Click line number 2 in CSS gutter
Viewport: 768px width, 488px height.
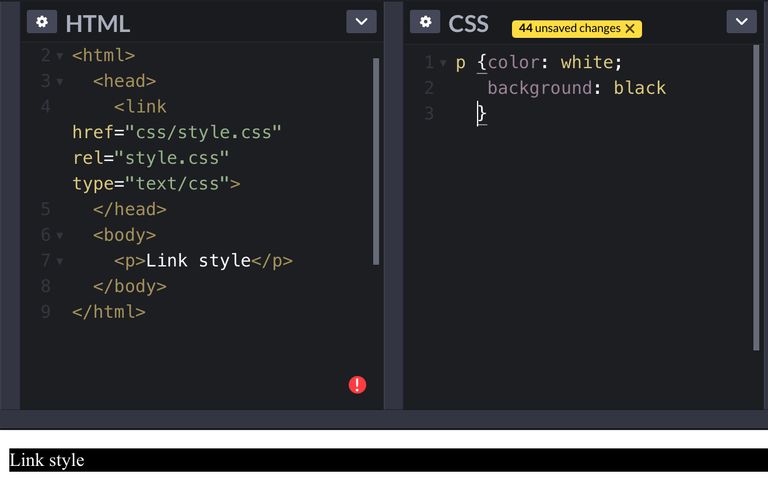429,88
